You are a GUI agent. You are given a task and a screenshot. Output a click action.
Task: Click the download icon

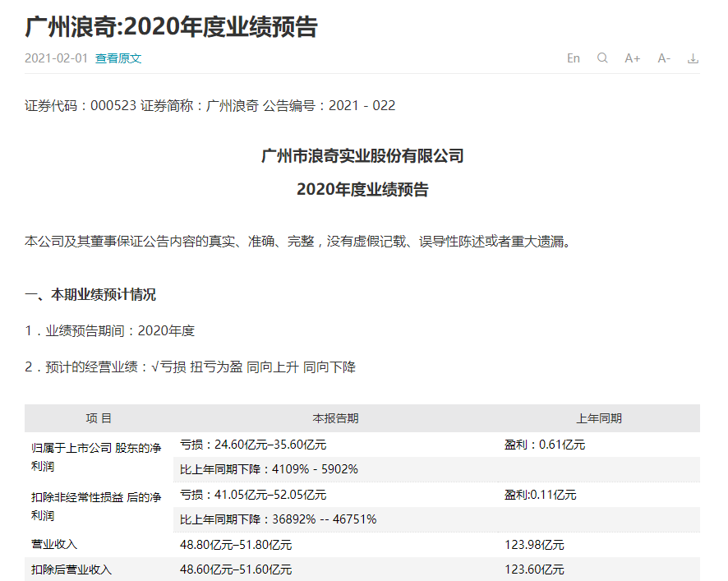(x=693, y=58)
